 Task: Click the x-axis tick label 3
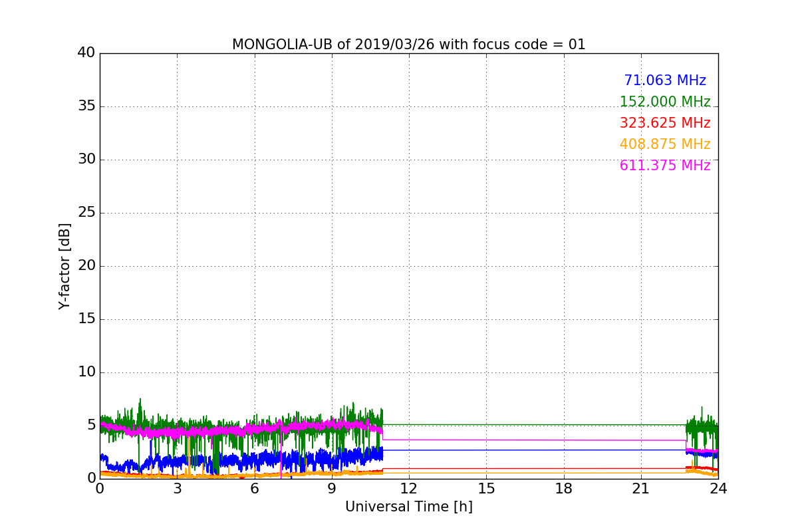tap(177, 488)
